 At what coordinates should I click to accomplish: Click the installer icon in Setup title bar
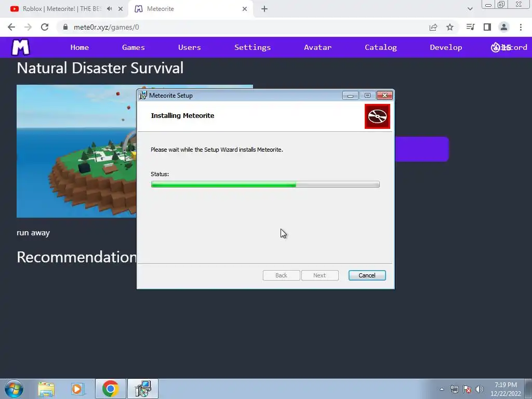143,96
